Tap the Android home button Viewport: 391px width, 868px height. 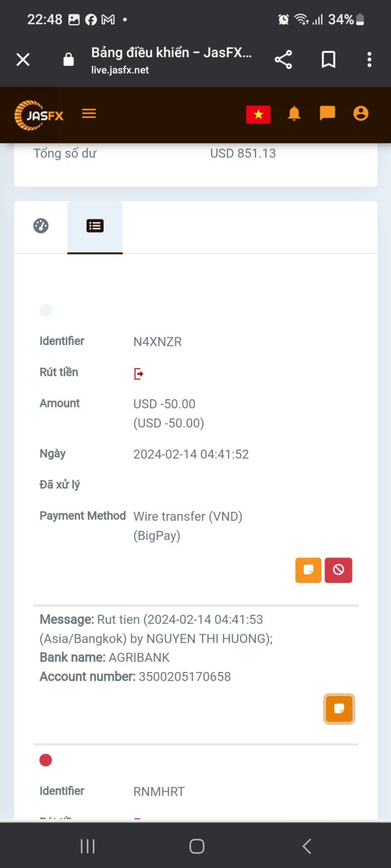pyautogui.click(x=196, y=846)
